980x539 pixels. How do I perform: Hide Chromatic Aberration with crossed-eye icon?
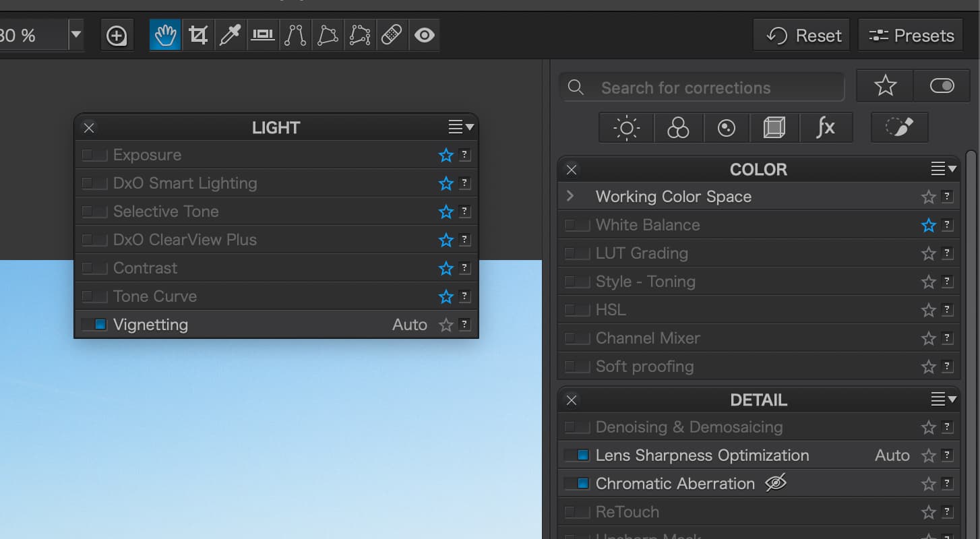776,483
